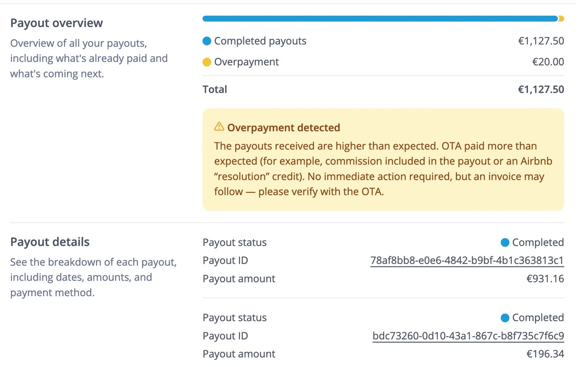Click the warning triangle in the overpayment alert
The height and width of the screenshot is (367, 588).
tap(219, 127)
